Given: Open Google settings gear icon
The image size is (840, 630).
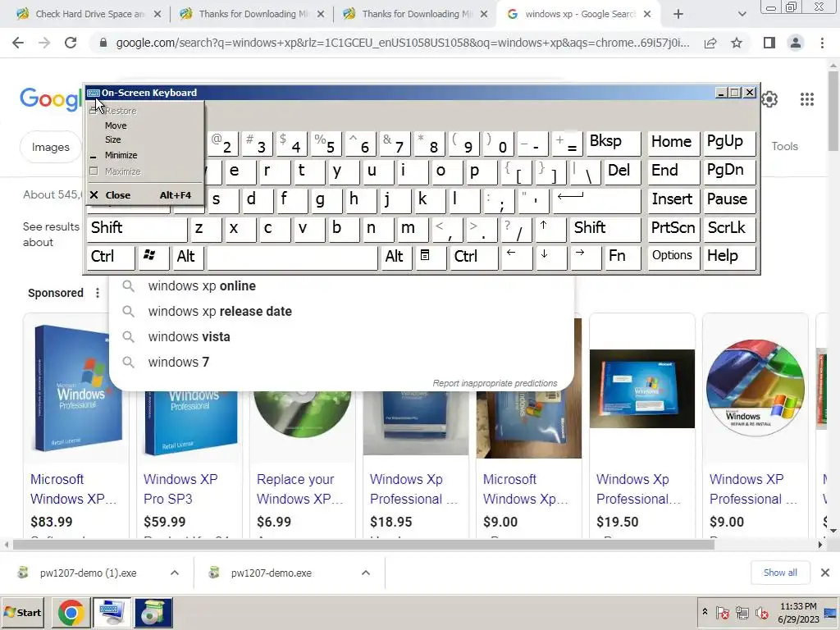Looking at the screenshot, I should 769,99.
